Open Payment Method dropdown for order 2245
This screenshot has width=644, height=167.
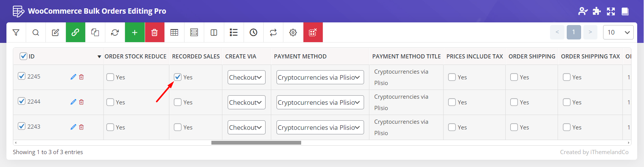tap(320, 77)
